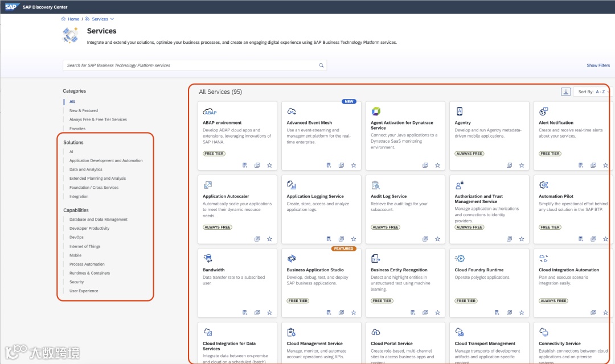Favorite the Agent Activation for Dynatrace card
Screen dimensions: 615x364
pos(437,166)
